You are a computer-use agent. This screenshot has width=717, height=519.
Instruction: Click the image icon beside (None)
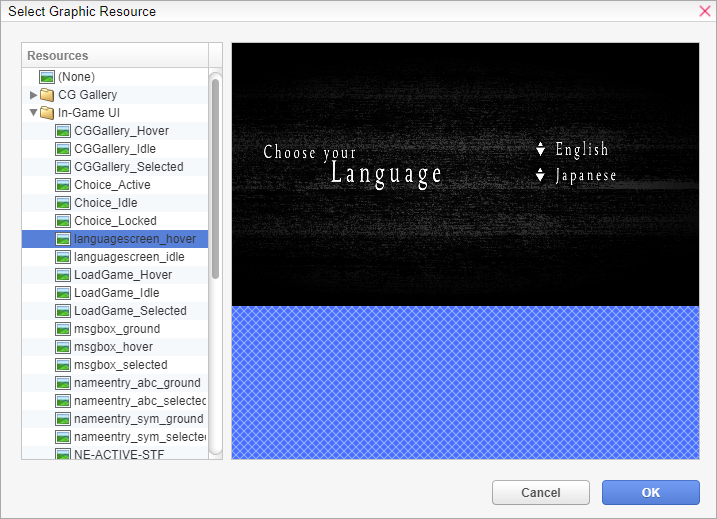47,77
